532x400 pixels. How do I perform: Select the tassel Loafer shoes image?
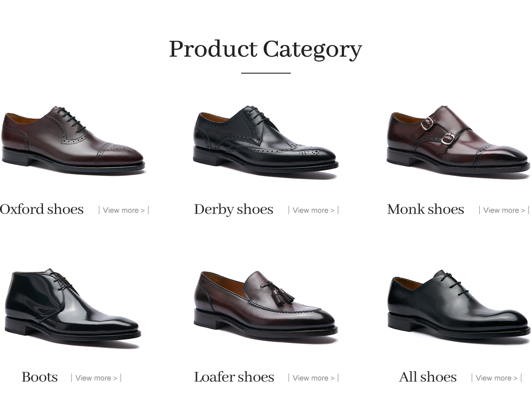pos(266,306)
